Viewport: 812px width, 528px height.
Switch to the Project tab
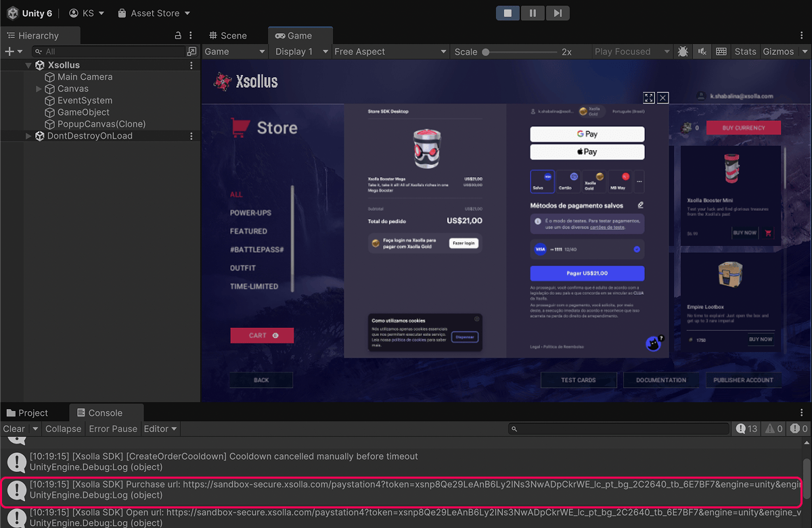[x=28, y=412]
